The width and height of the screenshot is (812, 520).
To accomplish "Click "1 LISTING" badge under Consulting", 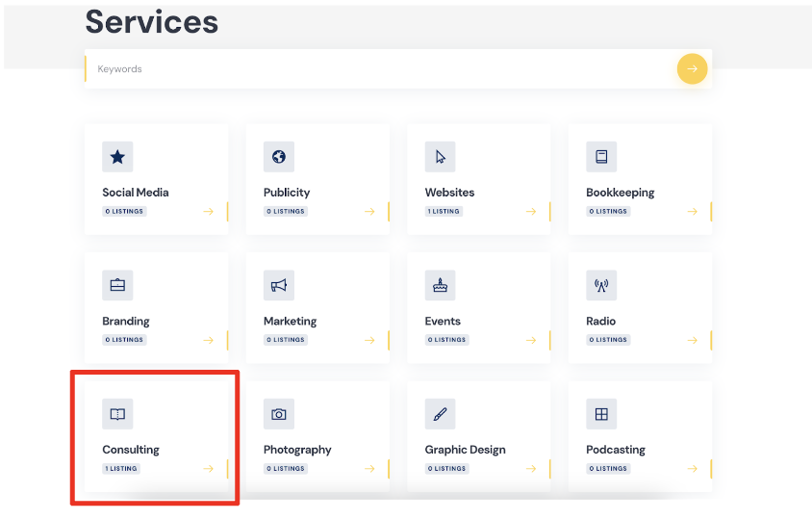I will pyautogui.click(x=121, y=469).
